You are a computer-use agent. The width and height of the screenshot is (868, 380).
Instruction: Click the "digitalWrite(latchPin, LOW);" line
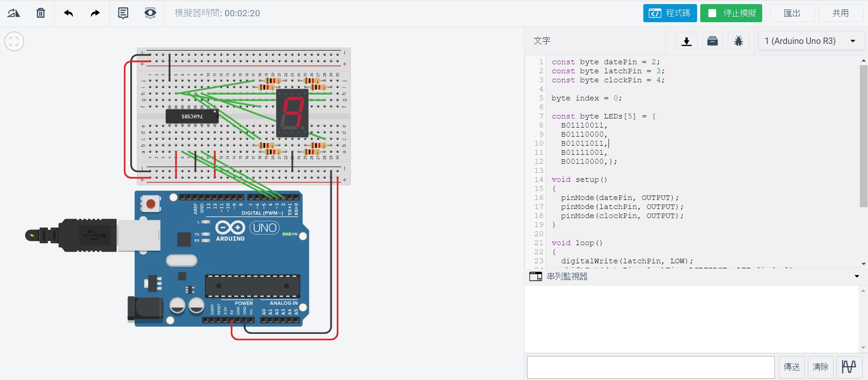coord(627,261)
